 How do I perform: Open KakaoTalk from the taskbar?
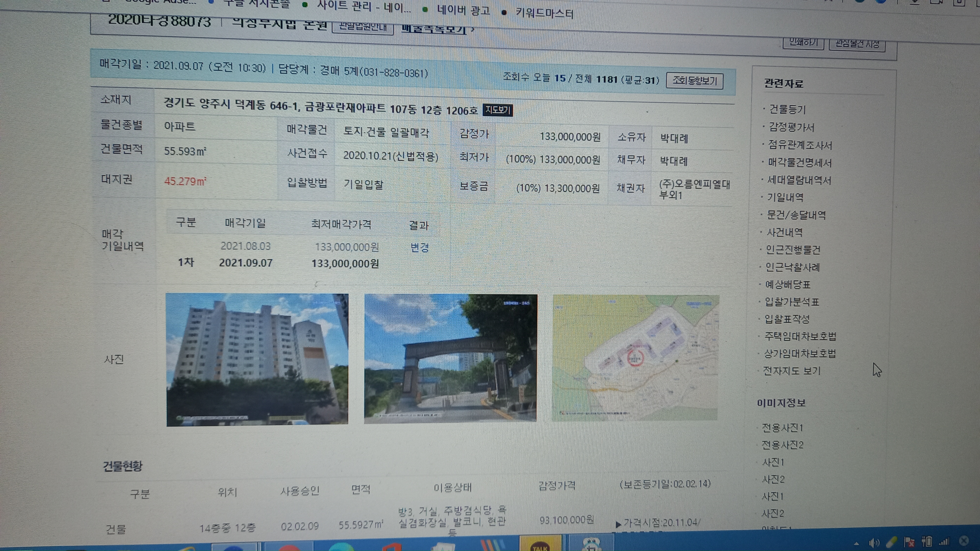540,545
